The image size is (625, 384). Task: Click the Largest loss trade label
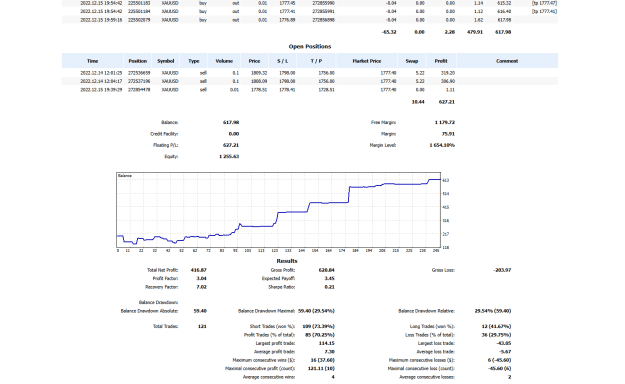coord(436,343)
